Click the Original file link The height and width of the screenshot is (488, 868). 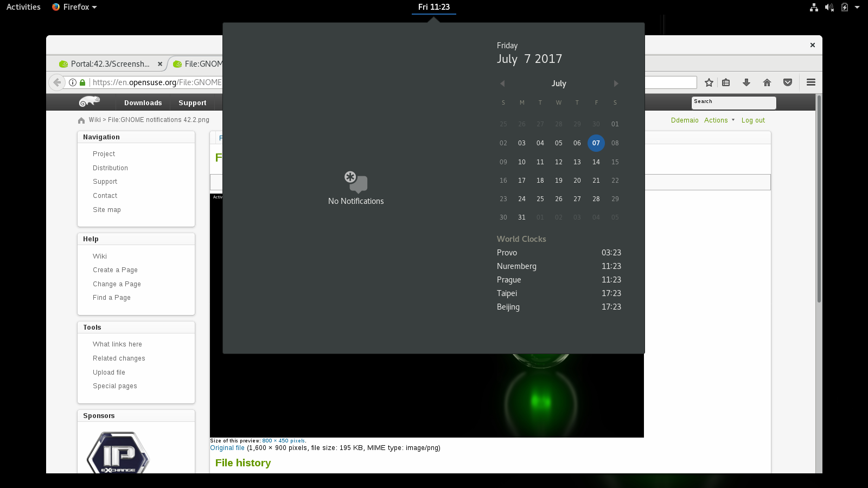pos(227,448)
